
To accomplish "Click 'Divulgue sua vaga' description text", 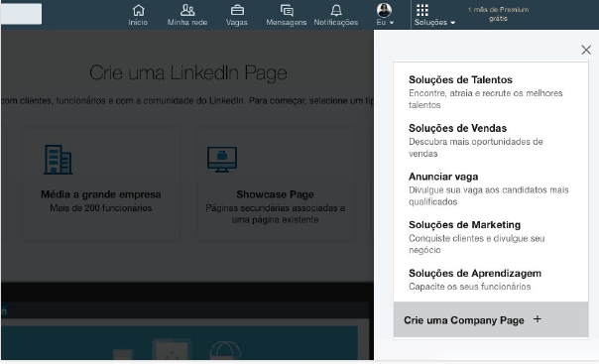I will (x=488, y=195).
